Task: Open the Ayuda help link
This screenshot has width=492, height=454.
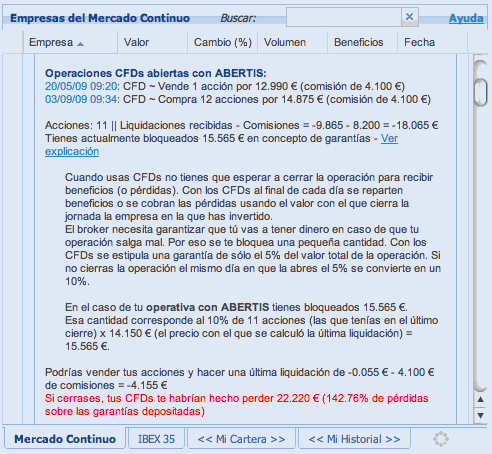Action: tap(466, 18)
